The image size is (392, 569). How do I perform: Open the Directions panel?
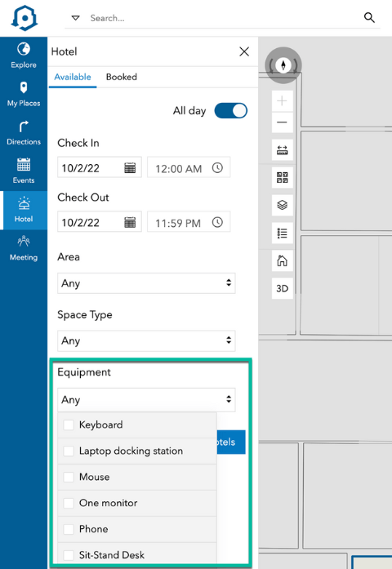(x=24, y=133)
